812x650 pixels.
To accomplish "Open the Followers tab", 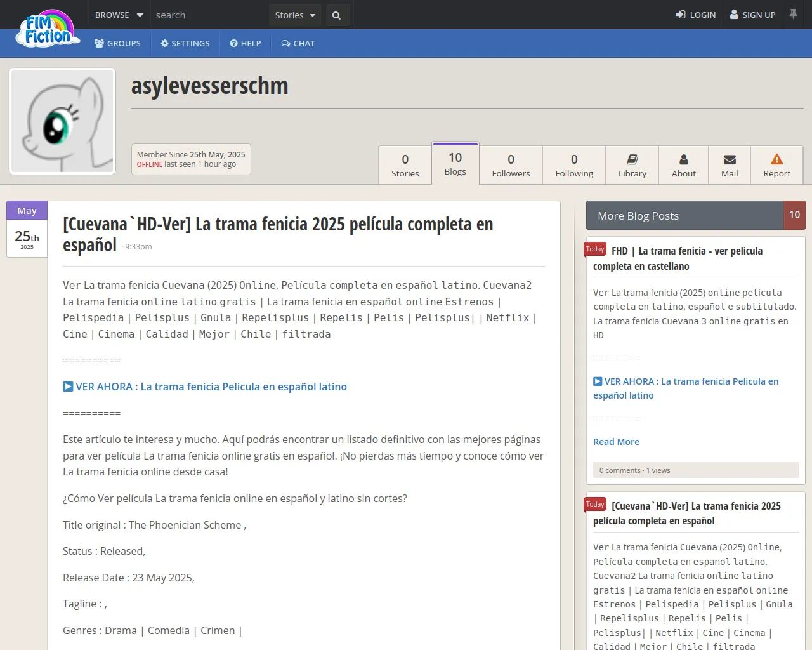I will click(511, 165).
